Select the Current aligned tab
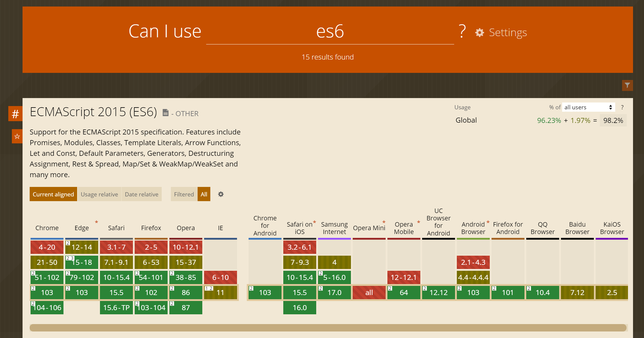644x338 pixels. (x=53, y=194)
